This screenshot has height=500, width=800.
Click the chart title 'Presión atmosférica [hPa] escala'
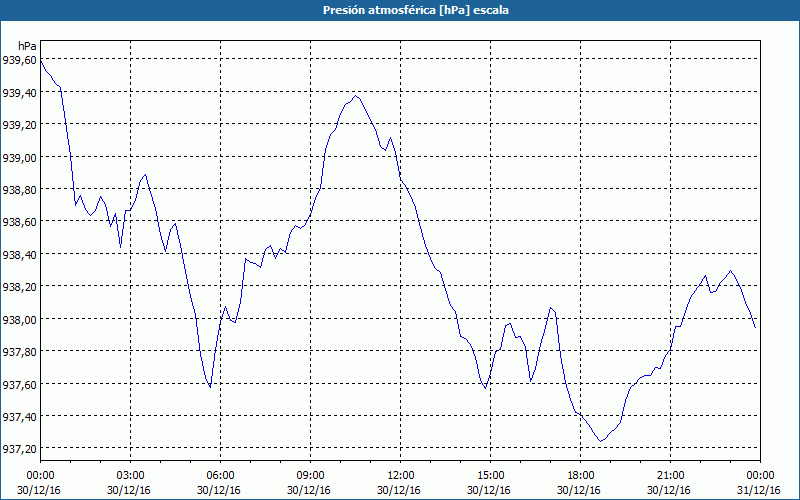pyautogui.click(x=416, y=10)
